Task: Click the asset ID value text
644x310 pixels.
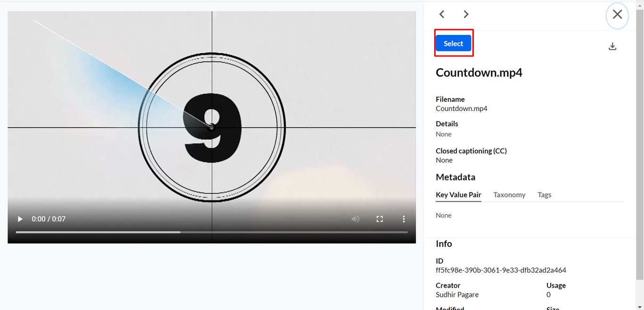Action: coord(501,270)
